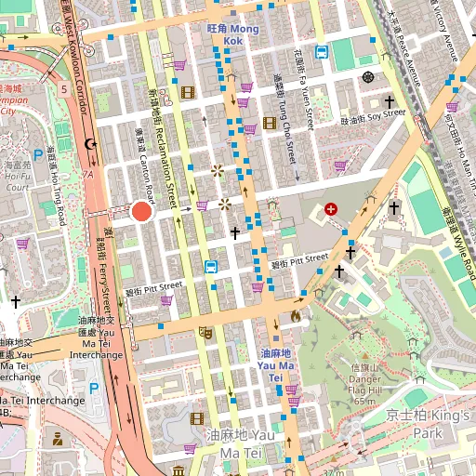The height and width of the screenshot is (476, 476).
Task: Select the mosque crescent icon on Ferry Street
Action: pos(90,144)
